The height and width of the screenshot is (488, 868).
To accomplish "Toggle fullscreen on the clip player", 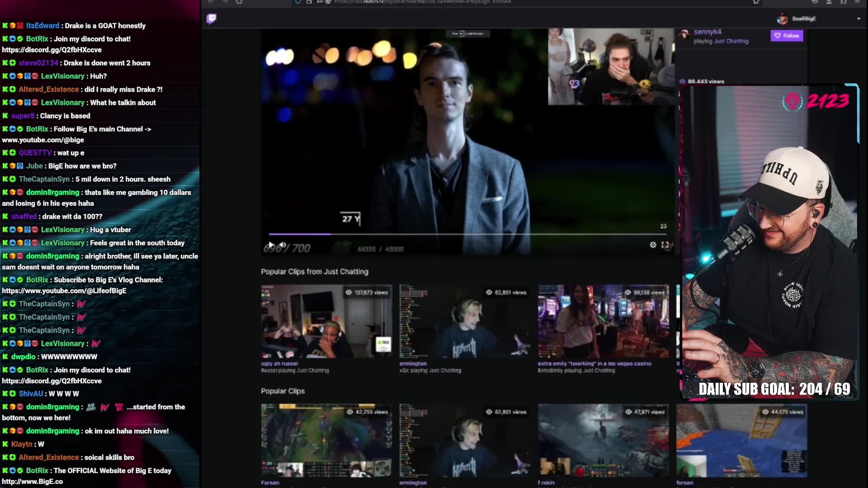I will coord(665,245).
